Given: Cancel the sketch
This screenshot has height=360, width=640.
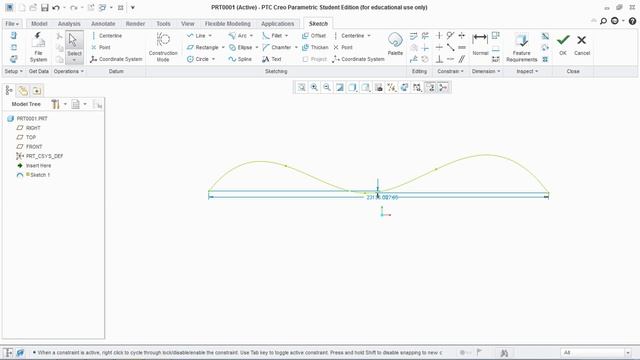Looking at the screenshot, I should click(582, 44).
